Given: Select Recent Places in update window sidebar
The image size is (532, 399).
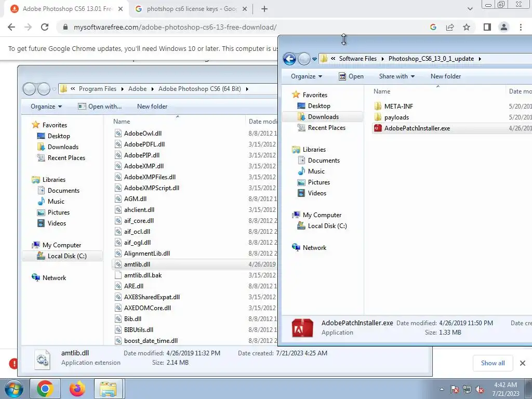Looking at the screenshot, I should click(x=326, y=128).
